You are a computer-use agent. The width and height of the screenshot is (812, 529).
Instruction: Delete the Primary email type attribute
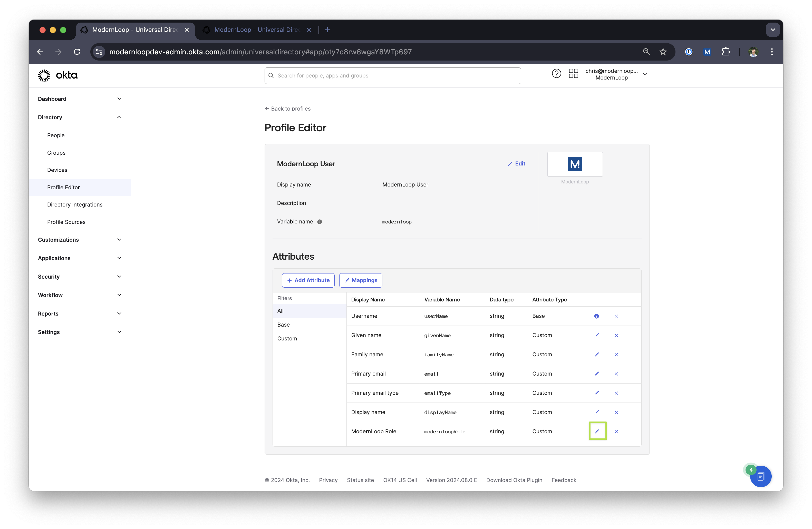coord(616,393)
